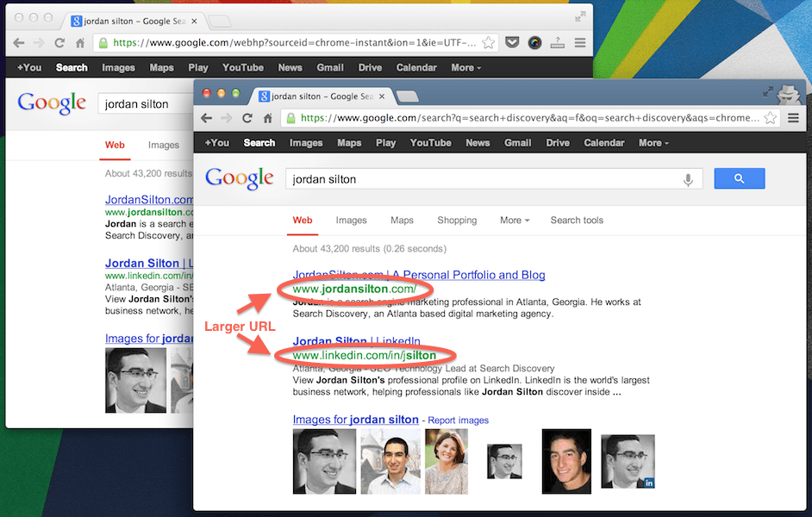Open the back window's Chrome hamburger menu
Viewport: 812px width, 517px height.
coord(580,42)
